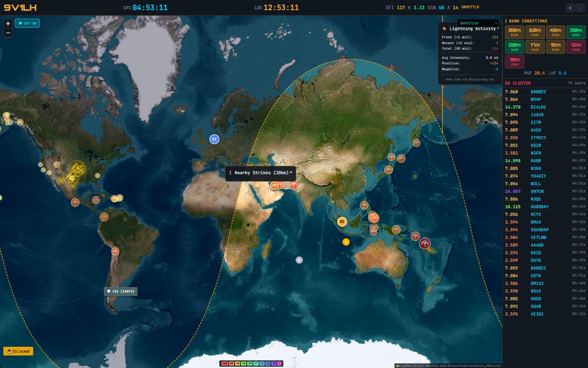This screenshot has height=368, width=588.
Task: Collapse the Lightning Activity panel
Action: (x=498, y=29)
